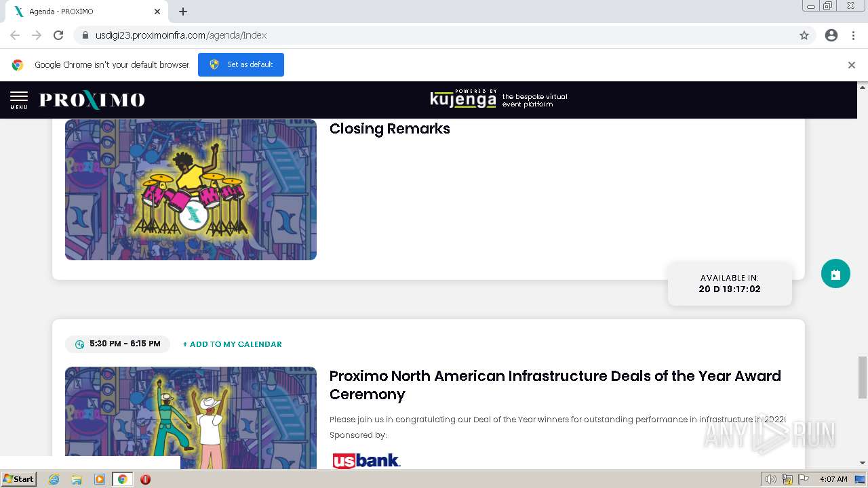Screen dimensions: 868x488
Task: Click the scrollbar up arrow
Action: pos(863,87)
